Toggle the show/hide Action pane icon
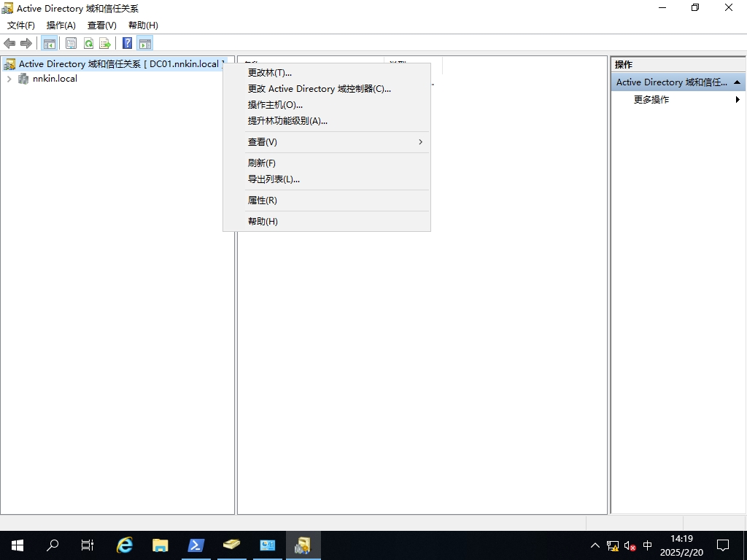Screen dimensions: 747x560 click(x=144, y=43)
